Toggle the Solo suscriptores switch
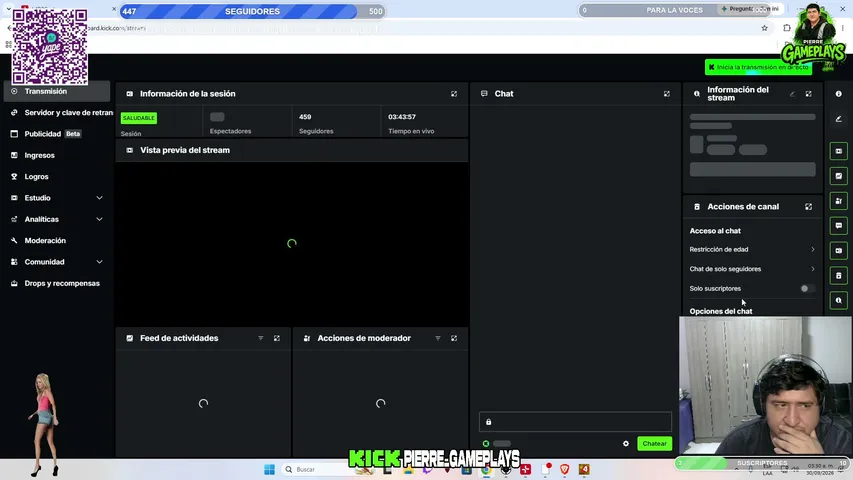 click(807, 288)
